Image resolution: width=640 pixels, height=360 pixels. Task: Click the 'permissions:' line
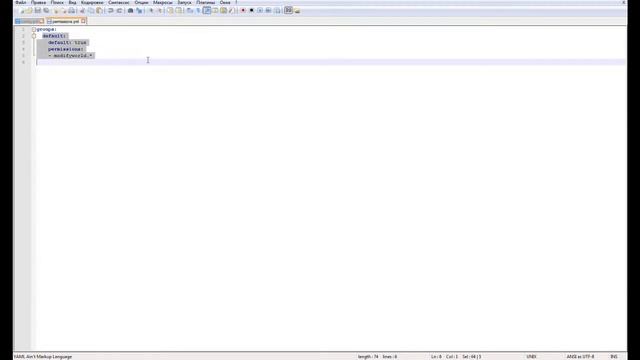(66, 49)
